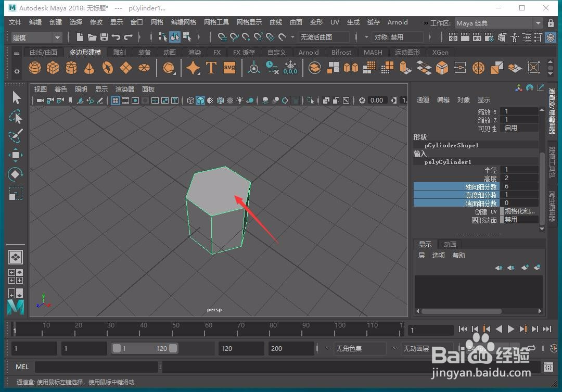Image resolution: width=562 pixels, height=392 pixels.
Task: Click the 轴向细分数 attribute label
Action: coord(481,186)
